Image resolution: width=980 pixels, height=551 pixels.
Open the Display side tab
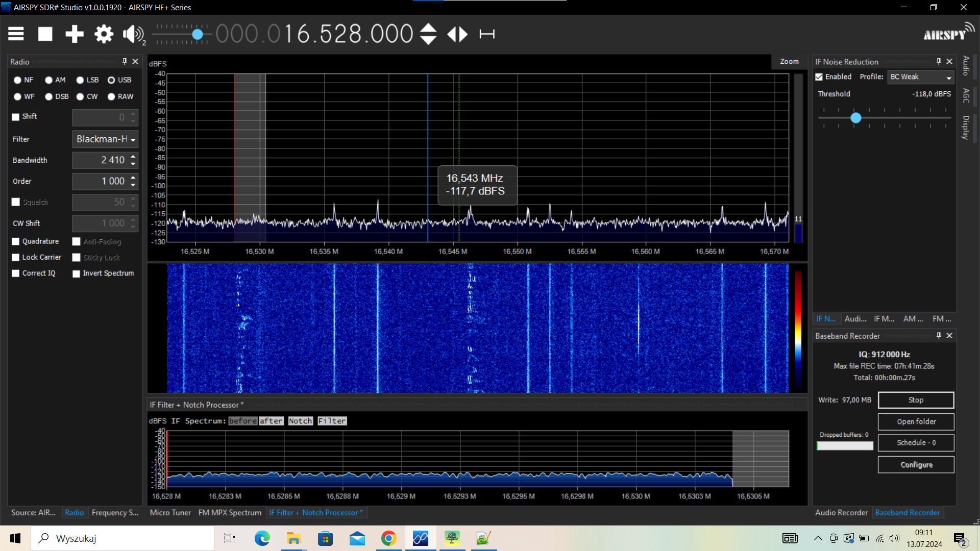tap(966, 127)
